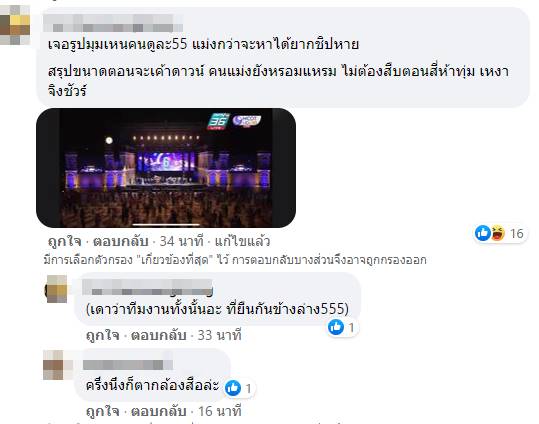
Task: Click the 34 นาที timestamp
Action: click(x=182, y=241)
